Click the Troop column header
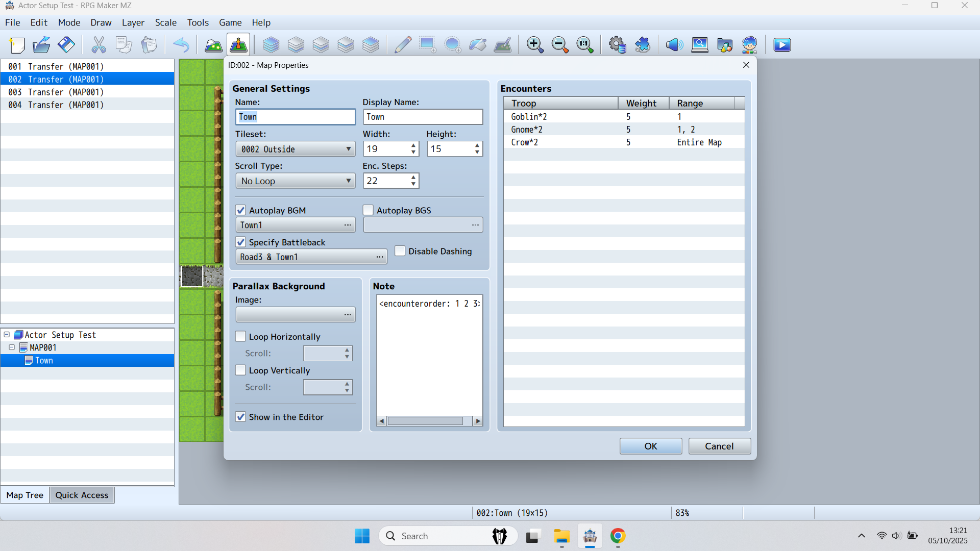Image resolution: width=980 pixels, height=551 pixels. [x=561, y=103]
